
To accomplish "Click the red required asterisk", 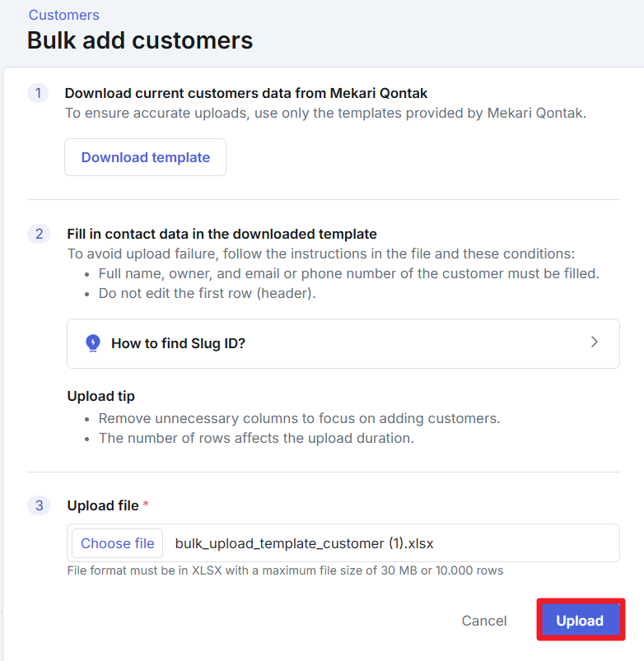I will pos(146,505).
